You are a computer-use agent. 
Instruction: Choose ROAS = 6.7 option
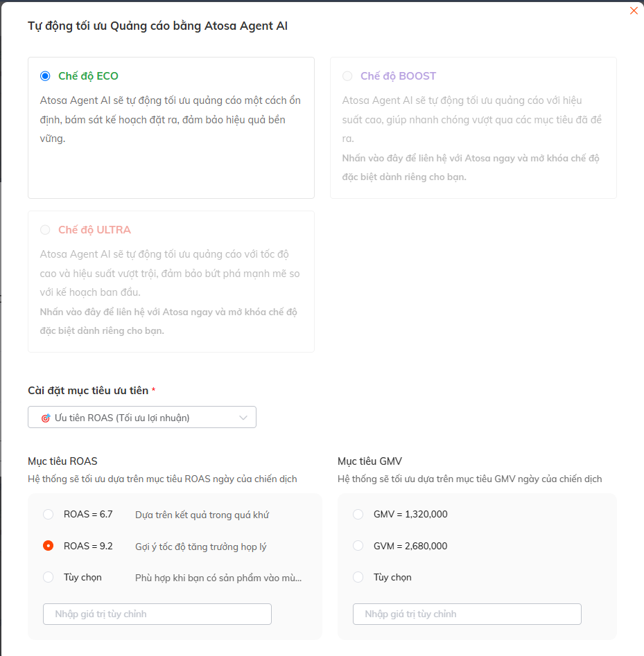[x=48, y=514]
